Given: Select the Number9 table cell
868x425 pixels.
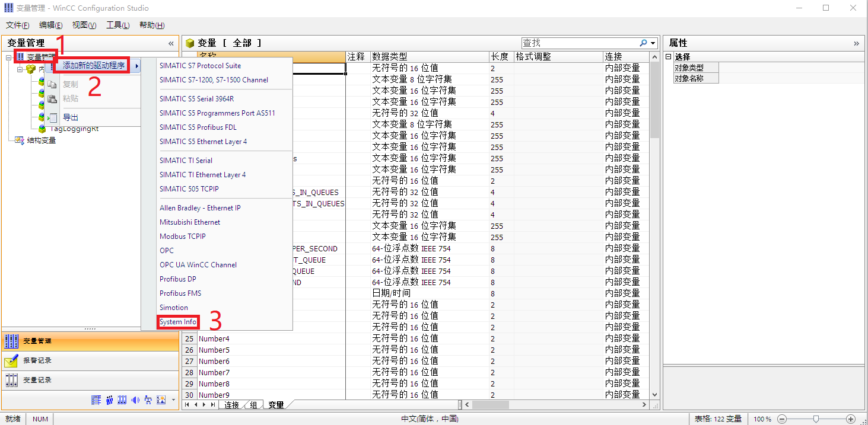Looking at the screenshot, I should click(271, 395).
